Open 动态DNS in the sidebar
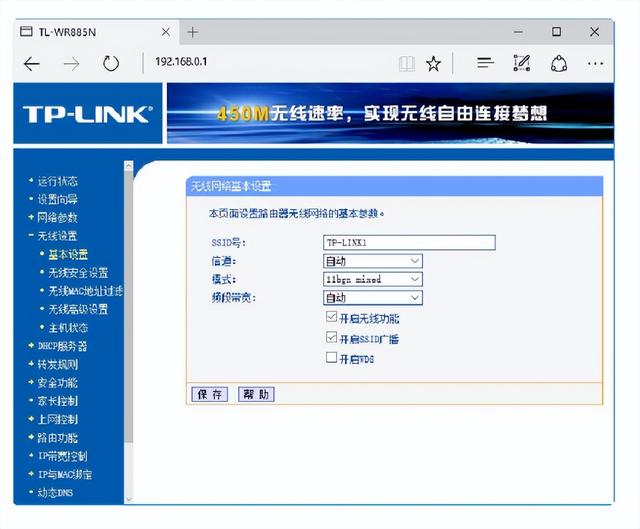 pyautogui.click(x=55, y=493)
